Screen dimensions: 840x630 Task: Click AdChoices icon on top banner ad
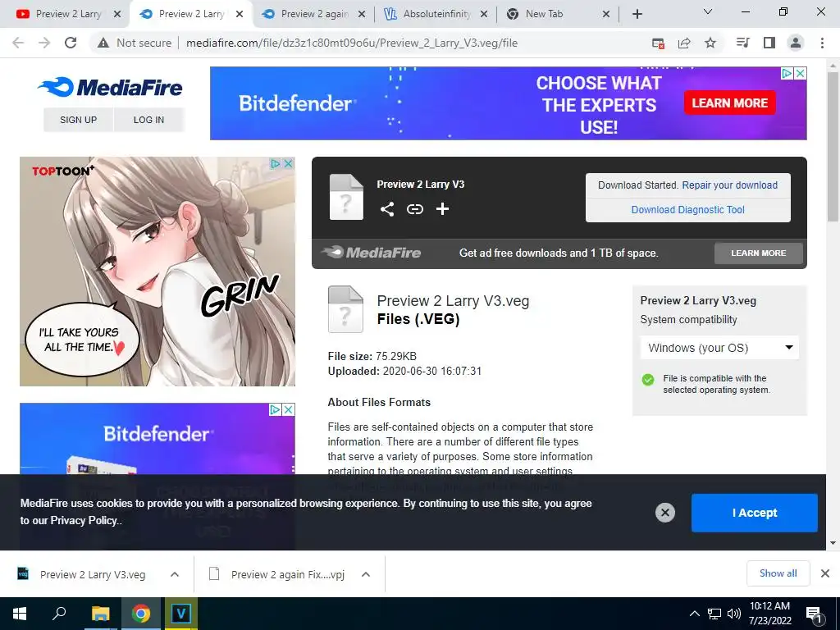pyautogui.click(x=787, y=73)
